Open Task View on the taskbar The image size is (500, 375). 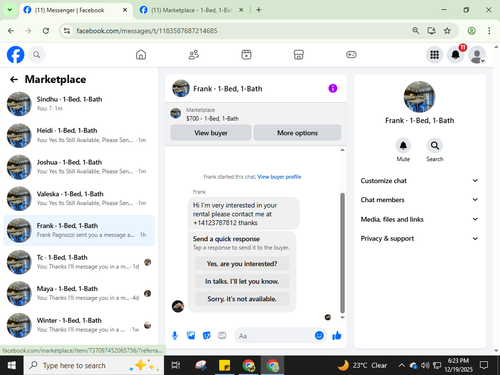click(x=175, y=365)
